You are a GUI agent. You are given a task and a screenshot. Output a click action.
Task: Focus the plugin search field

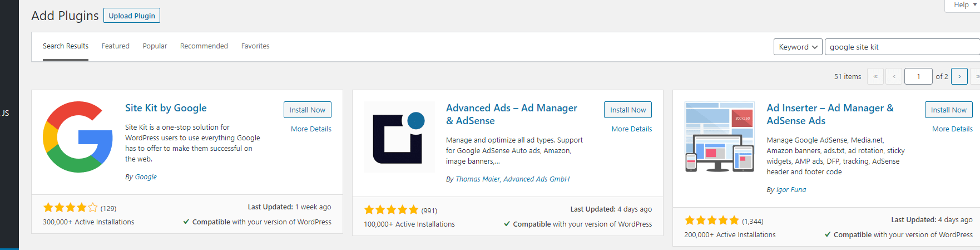click(x=902, y=47)
